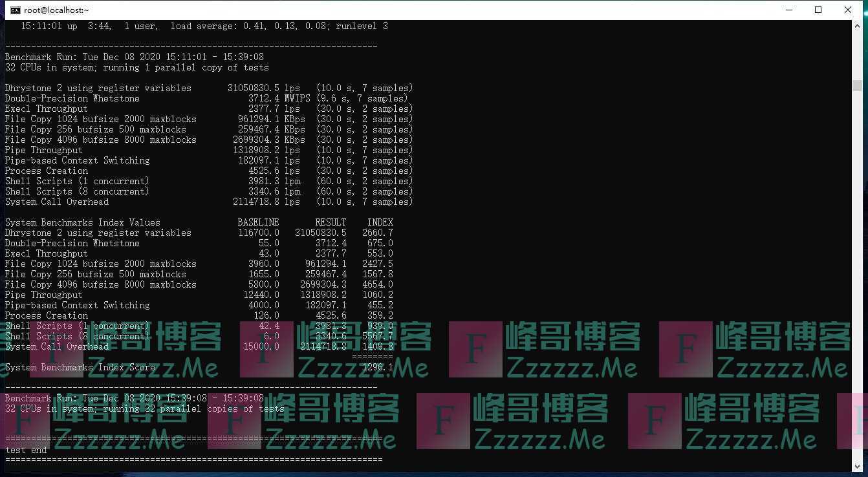
Task: Click File Copy 256 index value 1567.8
Action: [378, 275]
